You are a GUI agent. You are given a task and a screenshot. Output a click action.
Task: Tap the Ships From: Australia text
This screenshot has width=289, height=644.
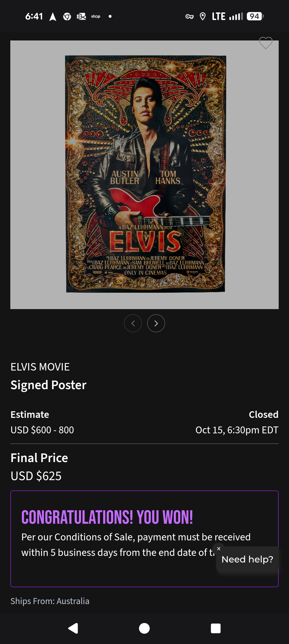coord(50,601)
